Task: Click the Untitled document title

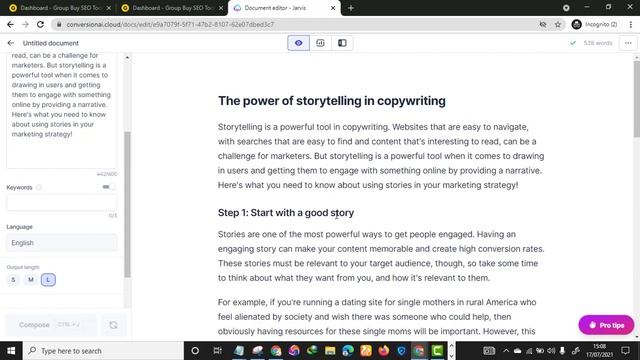Action: (51, 43)
